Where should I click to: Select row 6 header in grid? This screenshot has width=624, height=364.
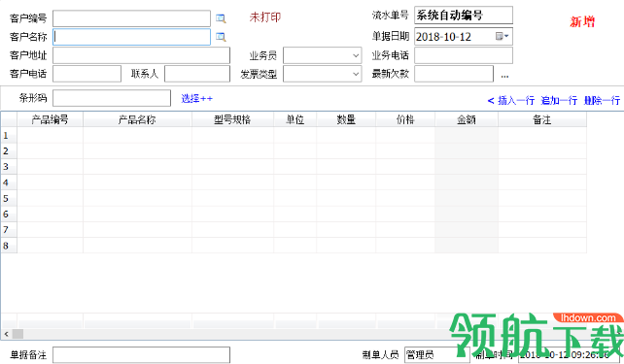pyautogui.click(x=9, y=214)
